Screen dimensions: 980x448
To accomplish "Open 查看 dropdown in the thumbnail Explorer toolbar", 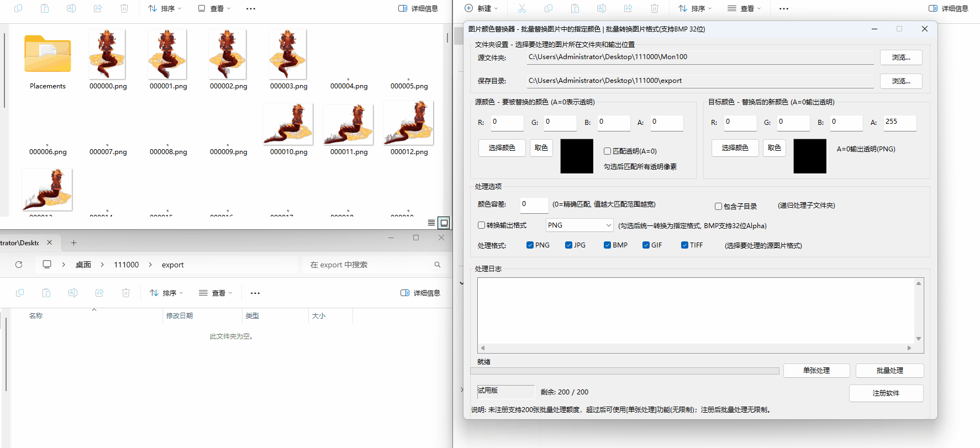I will coord(214,8).
